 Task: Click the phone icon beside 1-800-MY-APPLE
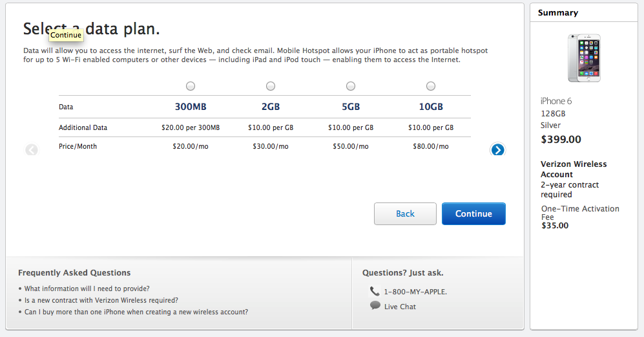pyautogui.click(x=375, y=291)
